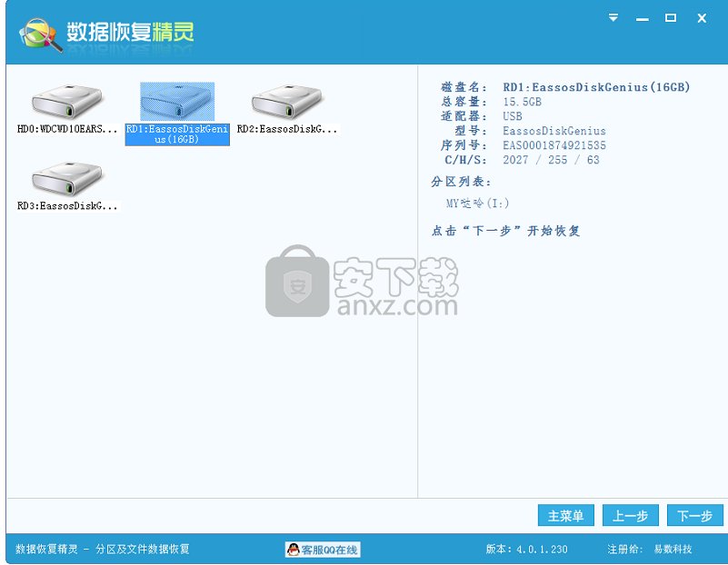Click the app logo with magnifying glass
The width and height of the screenshot is (728, 565).
(x=40, y=35)
